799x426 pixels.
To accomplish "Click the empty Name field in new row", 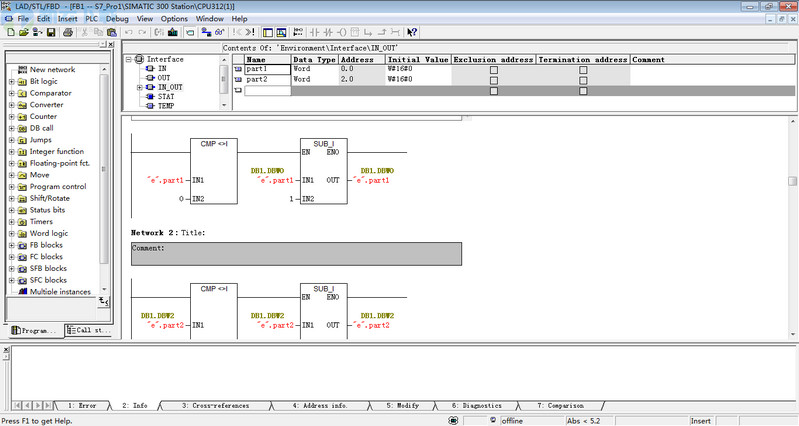I will [267, 90].
